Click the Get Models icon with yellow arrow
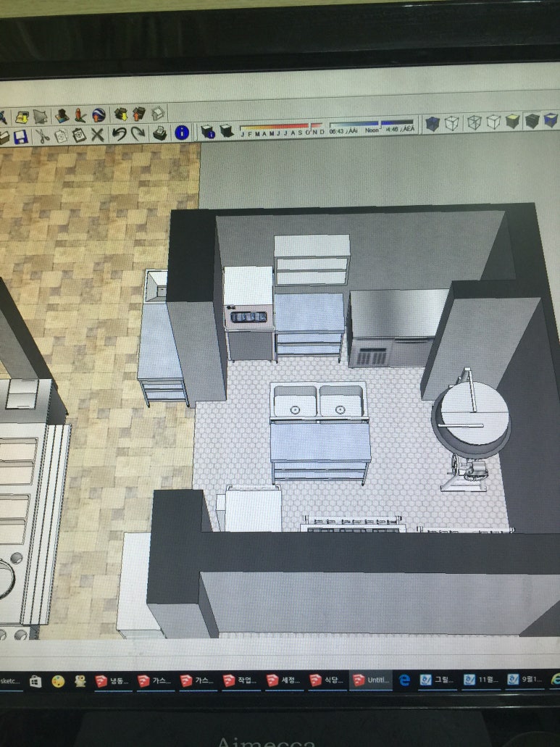This screenshot has width=560, height=747. [121, 114]
